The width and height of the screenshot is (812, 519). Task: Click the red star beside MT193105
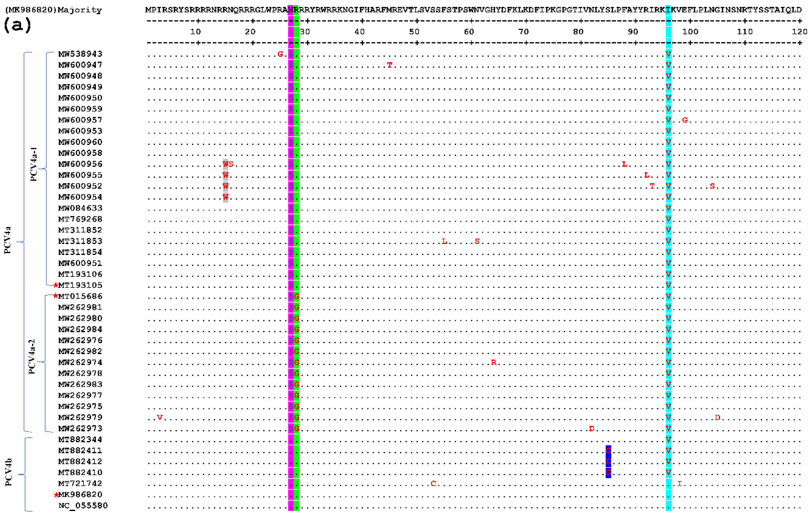[x=56, y=285]
